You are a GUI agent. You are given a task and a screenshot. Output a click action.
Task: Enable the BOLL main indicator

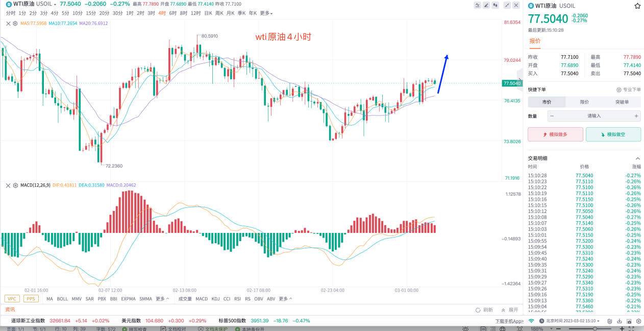tap(62, 299)
